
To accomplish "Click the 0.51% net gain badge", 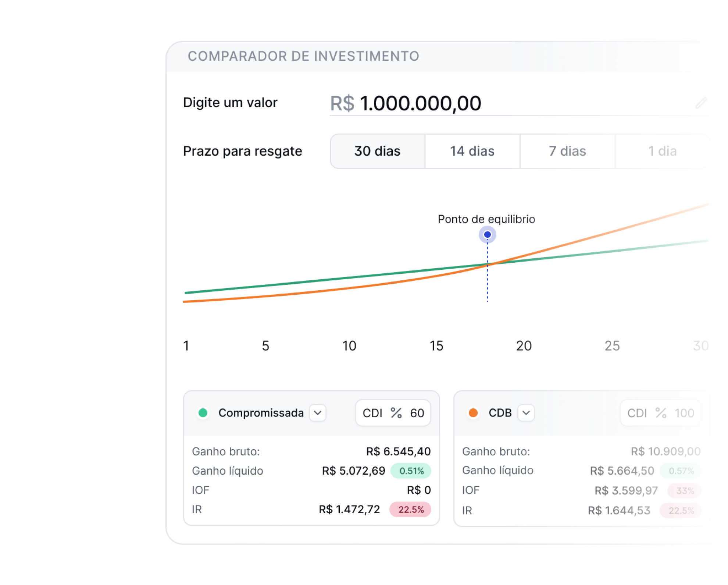I will pos(411,471).
